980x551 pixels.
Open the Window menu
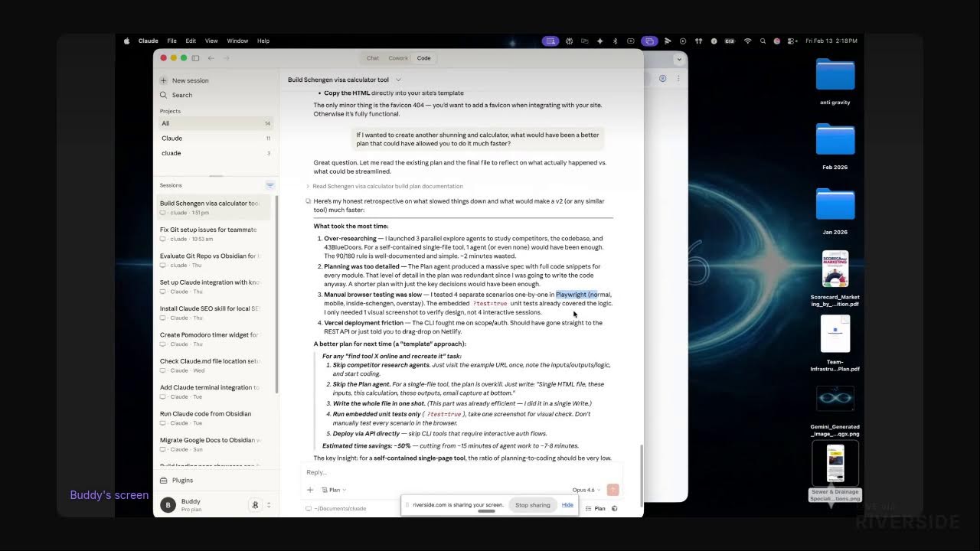click(x=237, y=41)
